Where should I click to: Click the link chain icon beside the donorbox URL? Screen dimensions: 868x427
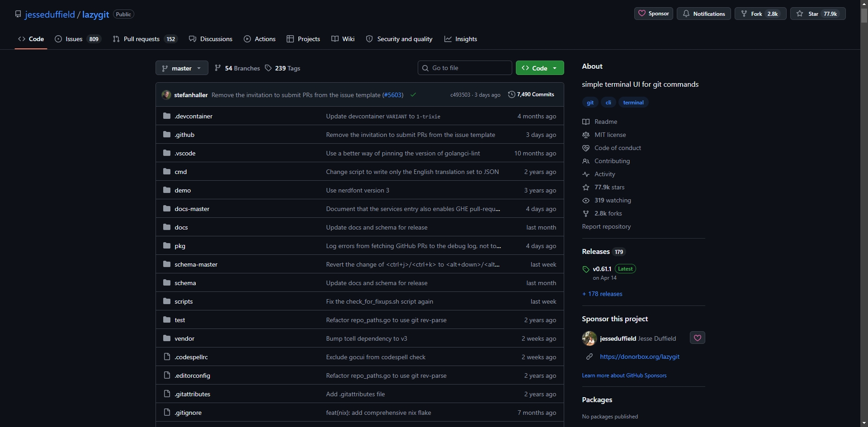click(590, 357)
